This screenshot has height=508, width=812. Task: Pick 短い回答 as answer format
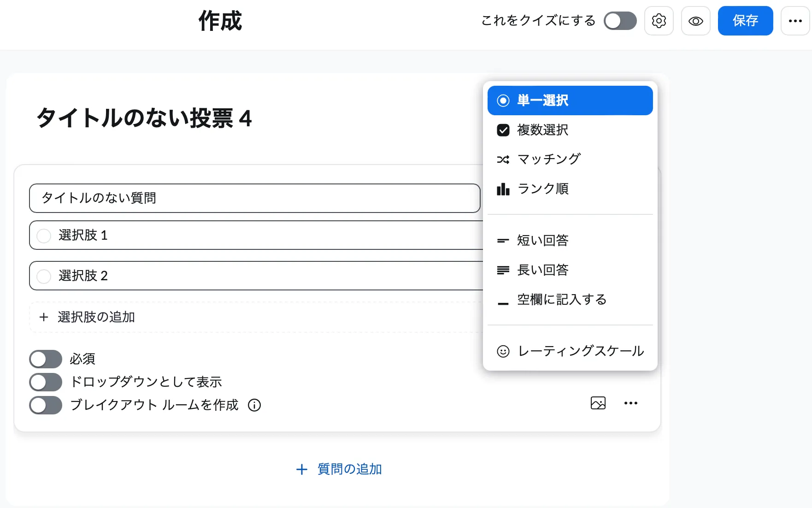(x=542, y=240)
